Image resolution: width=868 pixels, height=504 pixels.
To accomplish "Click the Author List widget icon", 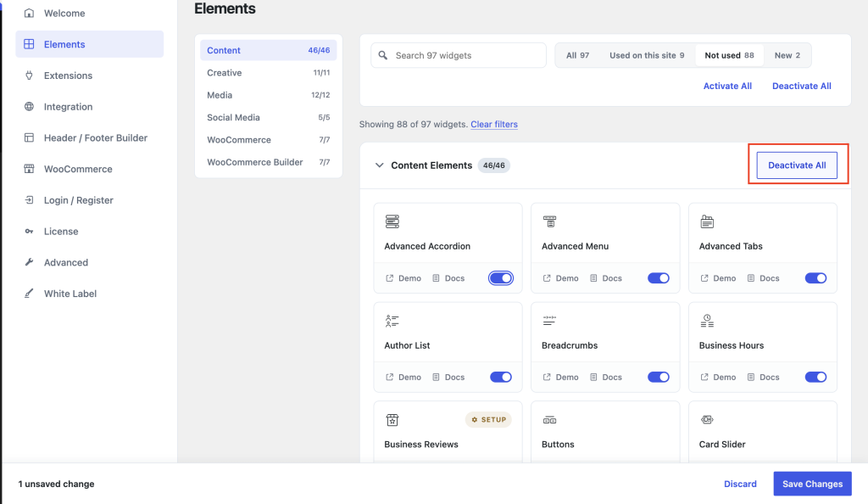I will tap(392, 321).
